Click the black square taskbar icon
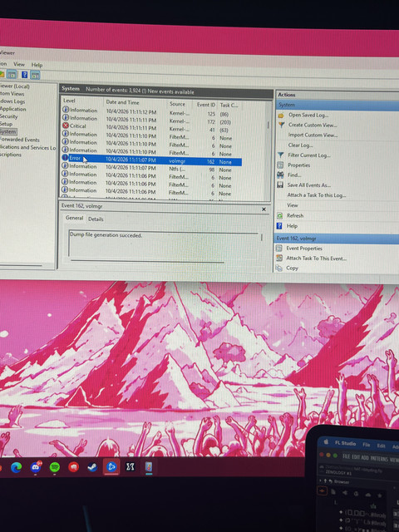Screen dimensions: 399x532 tap(130, 467)
